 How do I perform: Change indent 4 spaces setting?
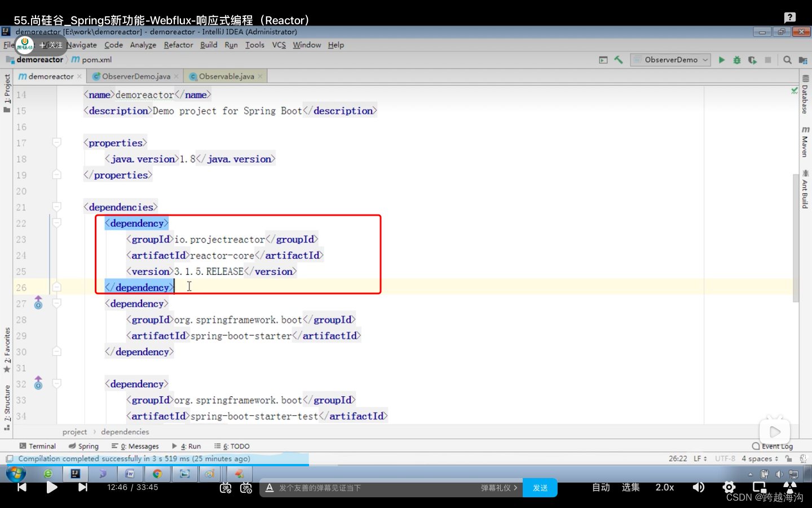click(x=760, y=459)
